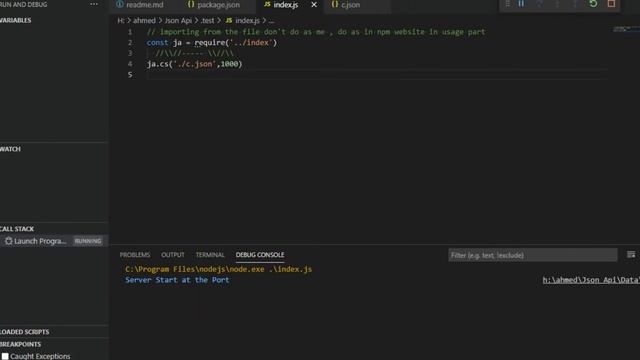The height and width of the screenshot is (360, 640).
Task: Open the c.json editor tab
Action: [x=346, y=5]
